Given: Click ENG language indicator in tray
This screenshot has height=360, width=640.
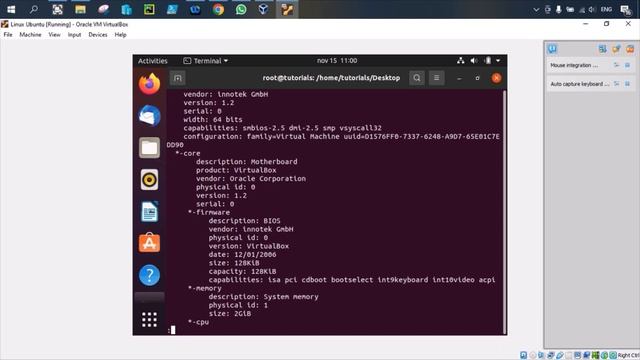Looking at the screenshot, I should pos(607,9).
